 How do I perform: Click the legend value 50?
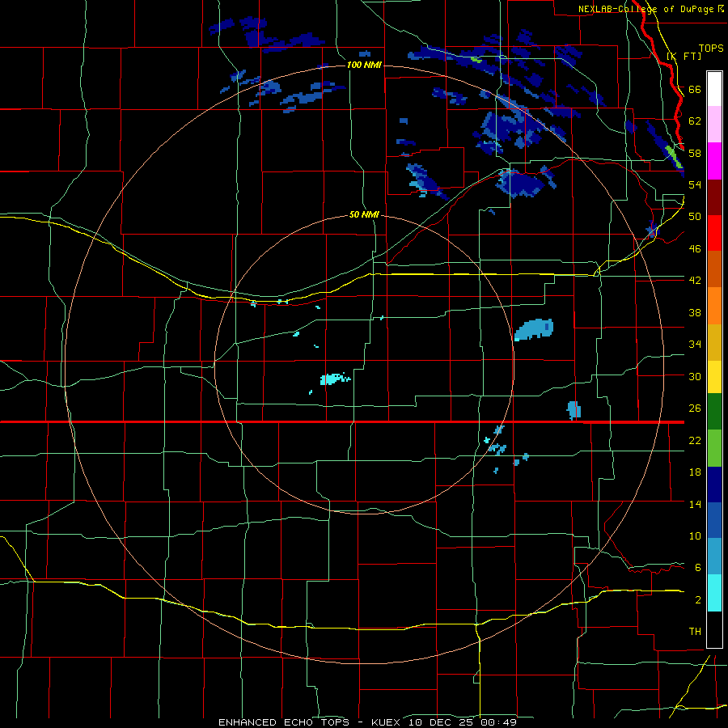tap(695, 217)
